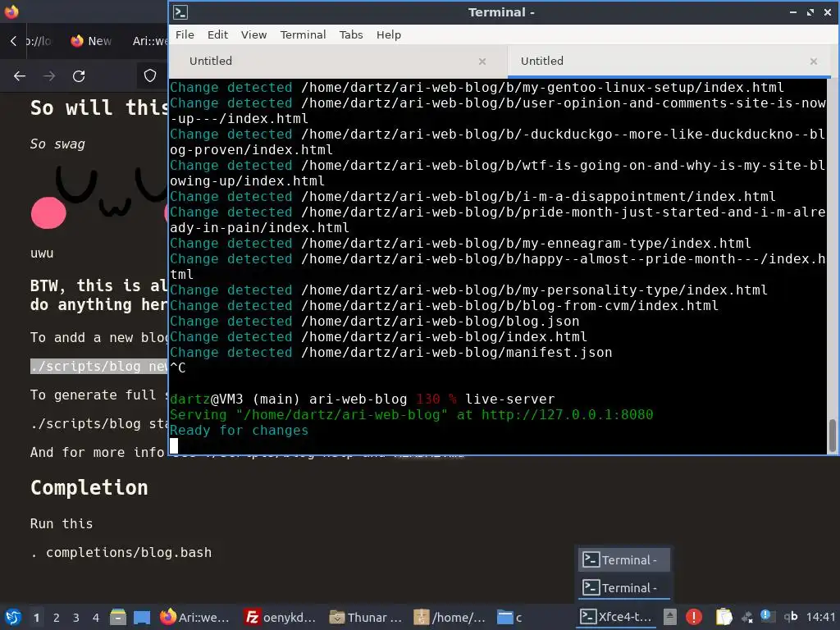This screenshot has height=630, width=840.
Task: Switch to the Ari::we tab in Firefox
Action: [149, 41]
